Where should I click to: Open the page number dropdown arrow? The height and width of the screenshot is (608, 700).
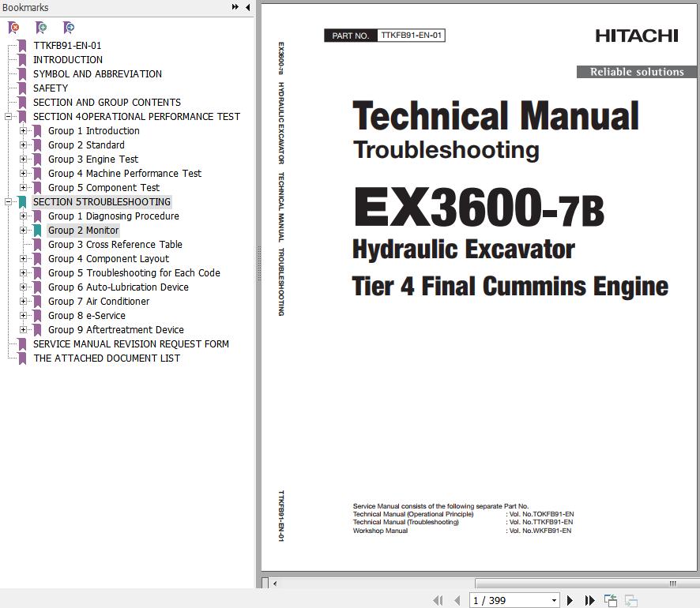pos(554,600)
